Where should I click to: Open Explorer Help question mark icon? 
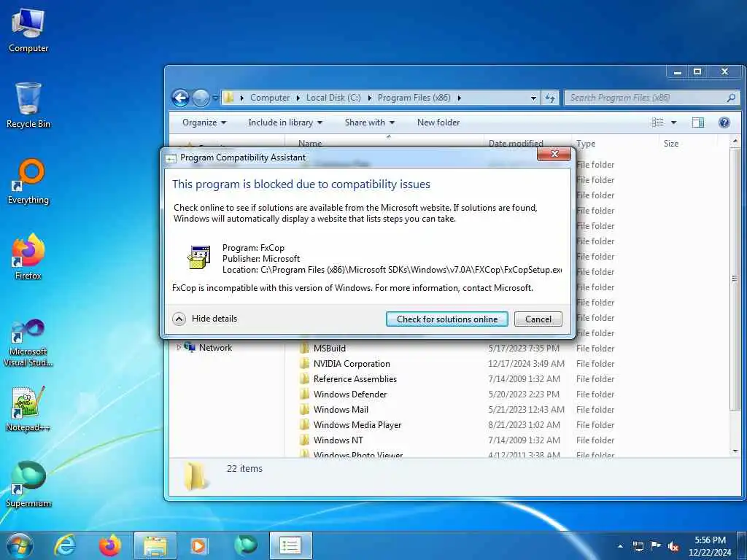[x=724, y=122]
